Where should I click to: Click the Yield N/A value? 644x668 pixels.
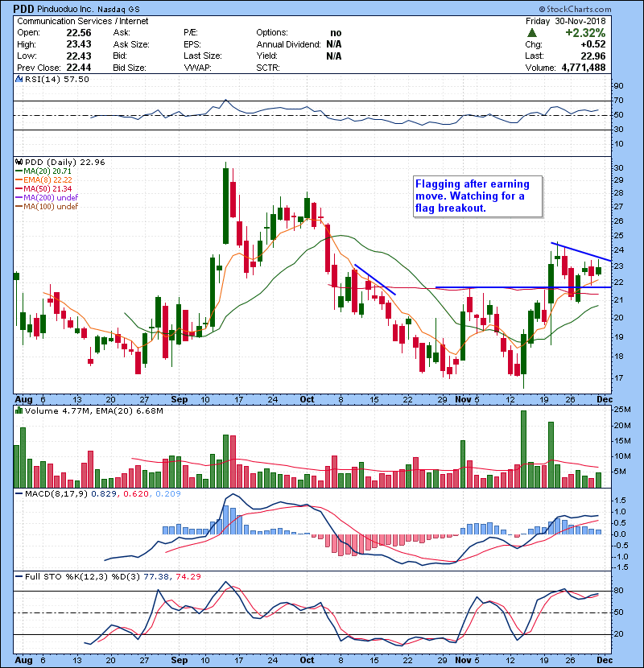point(334,56)
